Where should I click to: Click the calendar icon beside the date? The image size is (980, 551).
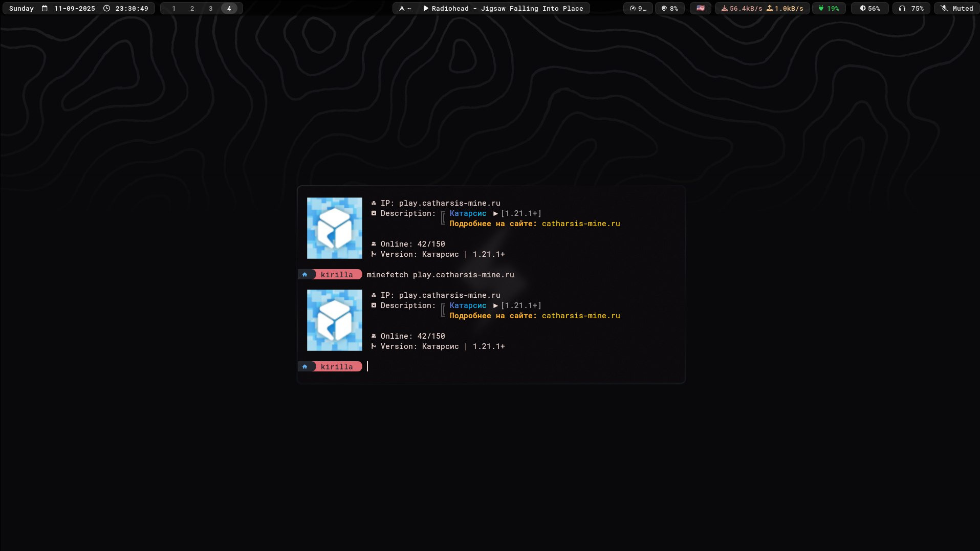pyautogui.click(x=45, y=8)
